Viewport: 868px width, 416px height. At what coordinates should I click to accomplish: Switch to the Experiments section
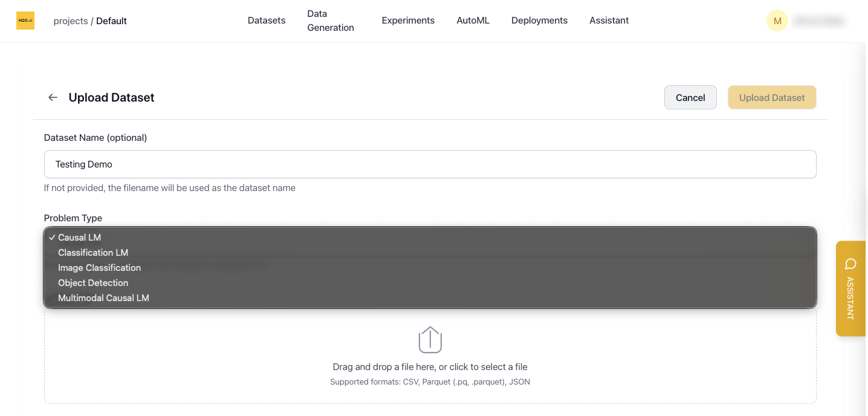[408, 21]
